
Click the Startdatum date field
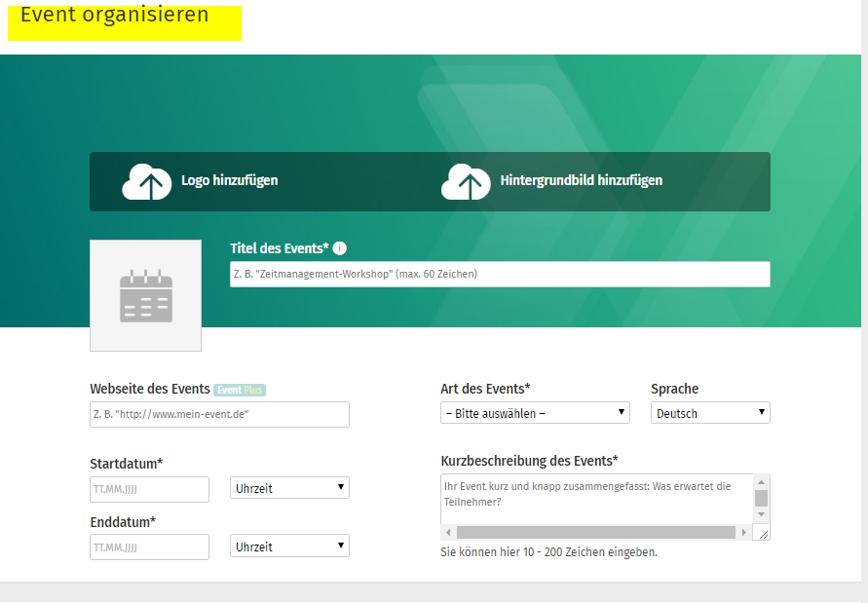pyautogui.click(x=149, y=489)
